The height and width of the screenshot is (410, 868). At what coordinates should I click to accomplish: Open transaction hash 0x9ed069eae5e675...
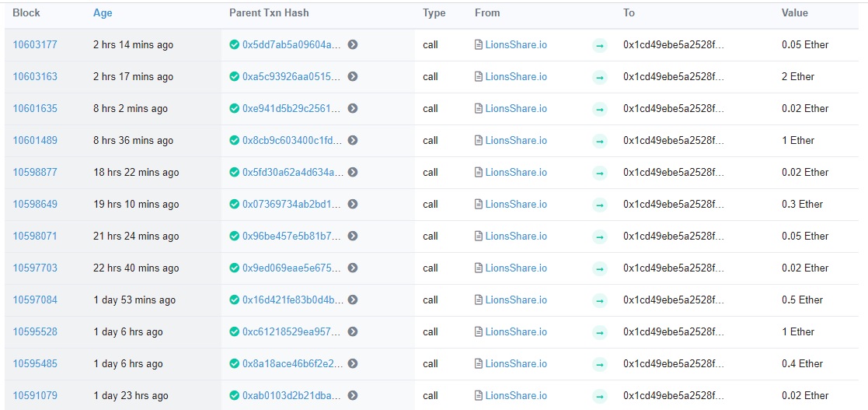coord(293,268)
